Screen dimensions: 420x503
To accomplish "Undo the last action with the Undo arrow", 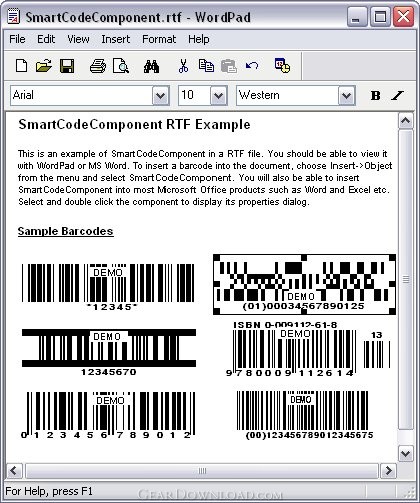I will (252, 65).
